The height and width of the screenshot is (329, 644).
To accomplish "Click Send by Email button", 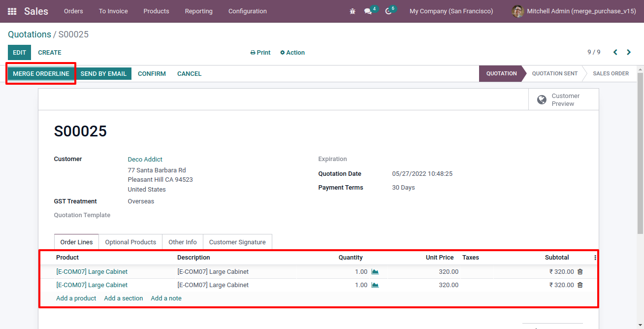I will (x=103, y=74).
